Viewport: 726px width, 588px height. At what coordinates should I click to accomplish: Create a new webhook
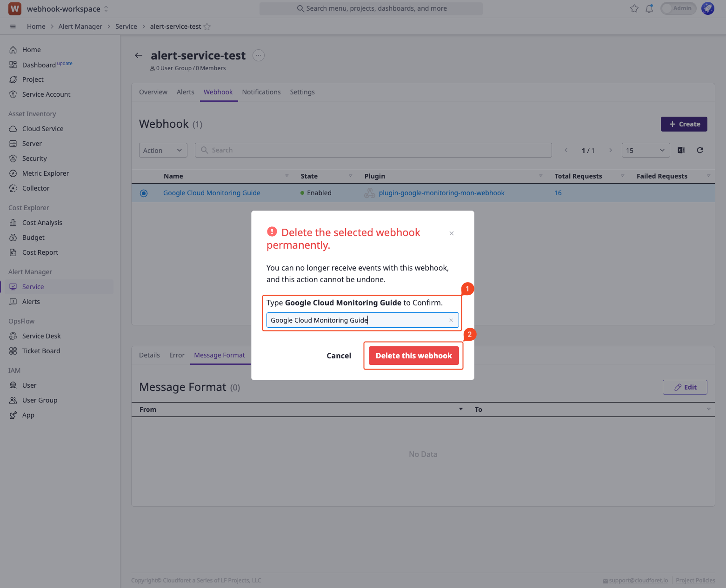[684, 124]
